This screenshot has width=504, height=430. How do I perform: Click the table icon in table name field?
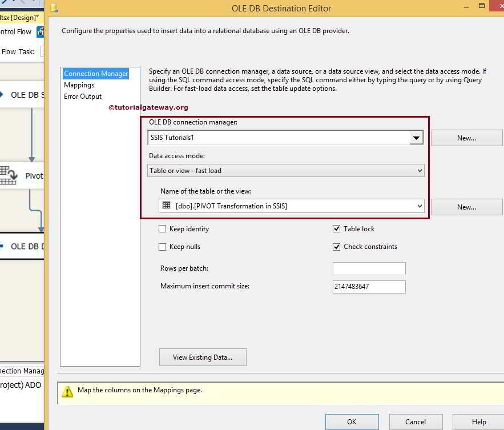(167, 205)
